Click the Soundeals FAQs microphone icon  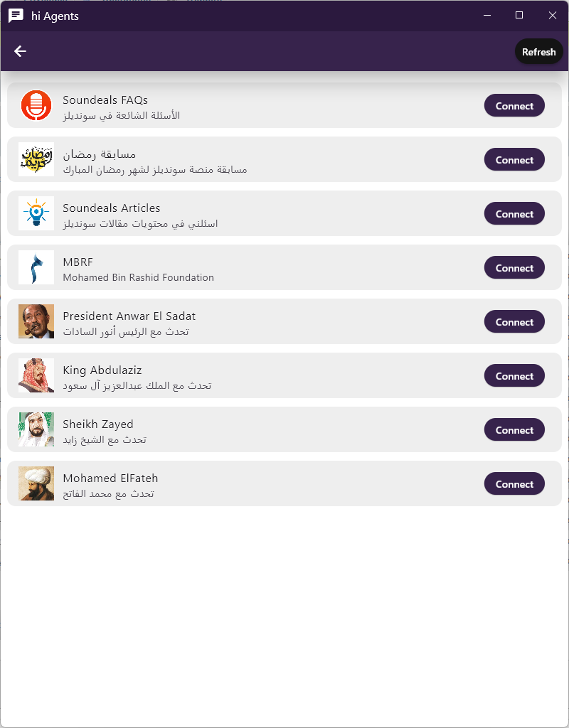tap(36, 105)
